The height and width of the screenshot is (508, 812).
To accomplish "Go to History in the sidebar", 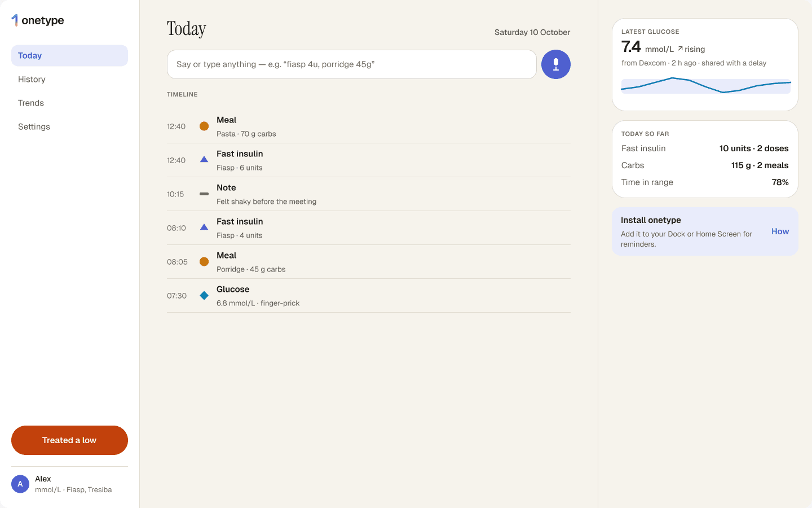I will click(x=69, y=79).
